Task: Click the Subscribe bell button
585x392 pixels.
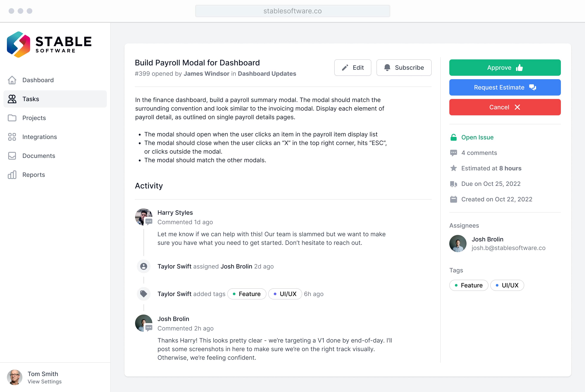Action: [403, 67]
